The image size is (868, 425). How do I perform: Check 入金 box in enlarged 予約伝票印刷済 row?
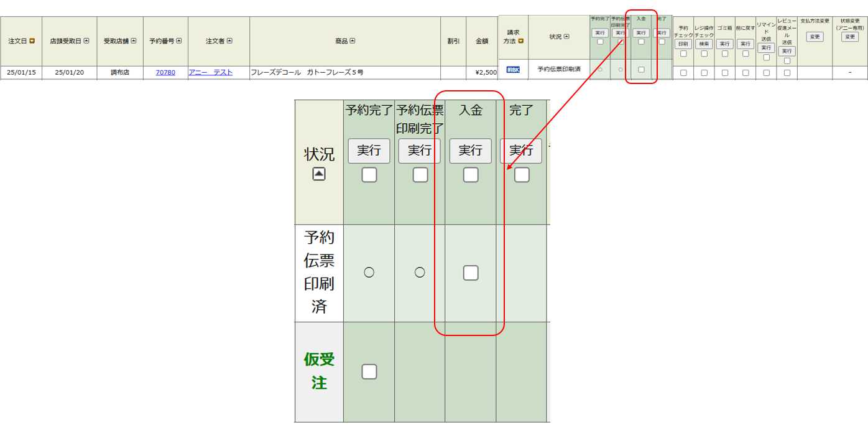click(x=471, y=273)
